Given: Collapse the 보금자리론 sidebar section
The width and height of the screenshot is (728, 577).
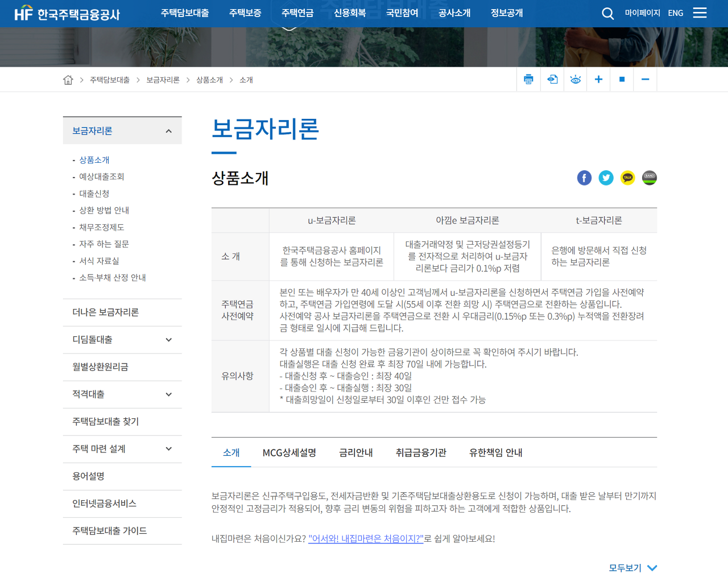Looking at the screenshot, I should [168, 131].
